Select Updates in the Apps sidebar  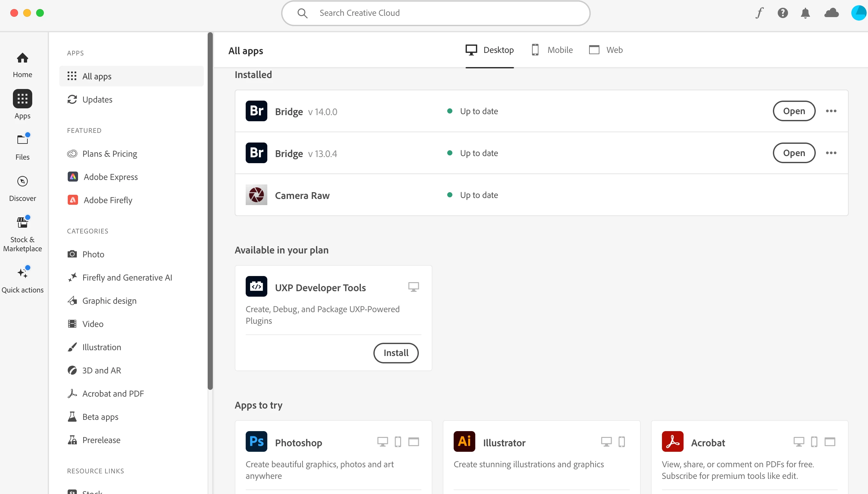97,99
